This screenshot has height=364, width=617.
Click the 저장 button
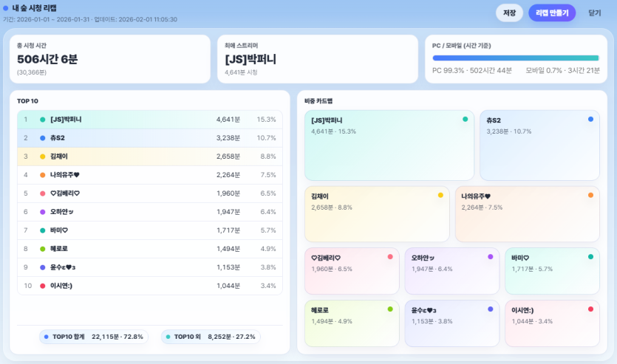(509, 13)
